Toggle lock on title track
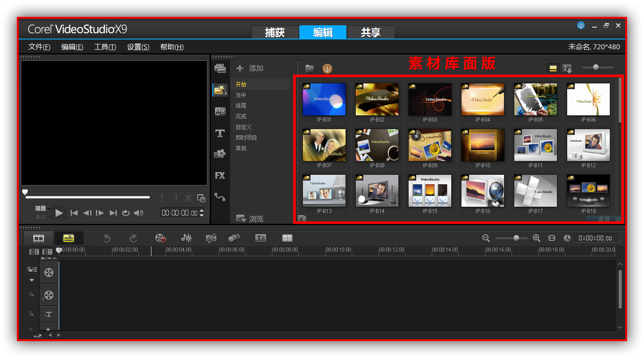The height and width of the screenshot is (358, 644). pyautogui.click(x=32, y=314)
